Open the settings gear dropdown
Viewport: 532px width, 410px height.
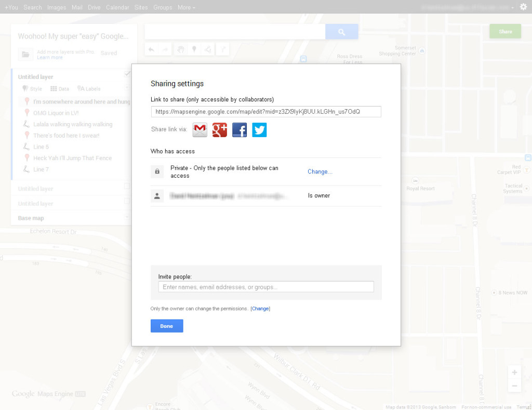click(x=524, y=7)
